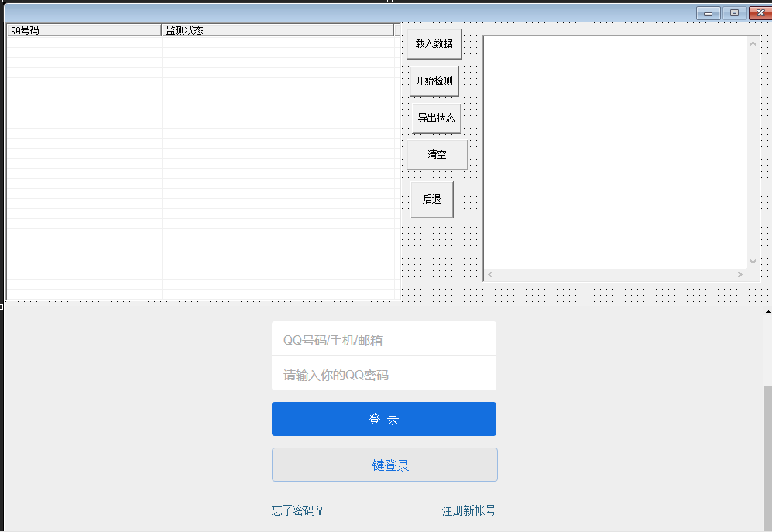Click the 开始检测 button

[434, 81]
